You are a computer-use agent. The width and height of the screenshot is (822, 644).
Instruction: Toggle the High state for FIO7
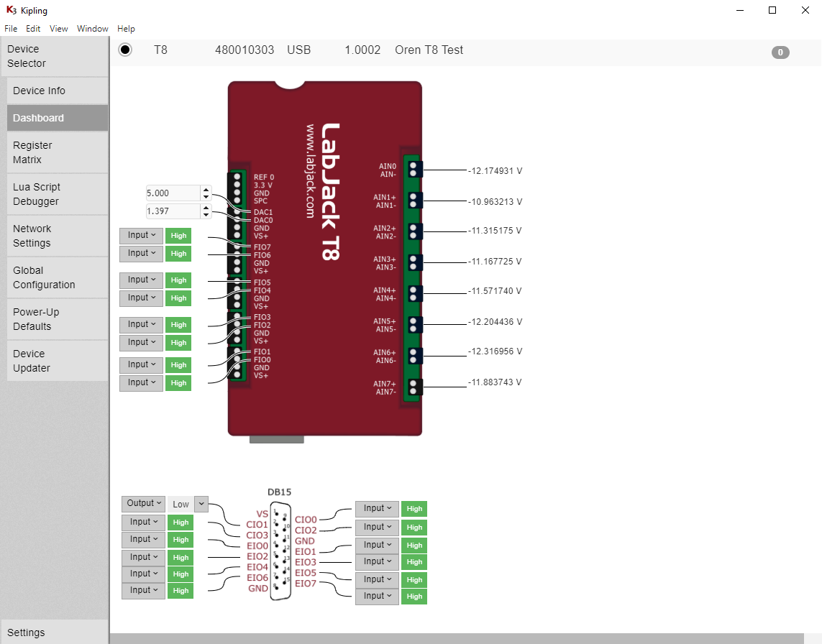click(x=178, y=235)
